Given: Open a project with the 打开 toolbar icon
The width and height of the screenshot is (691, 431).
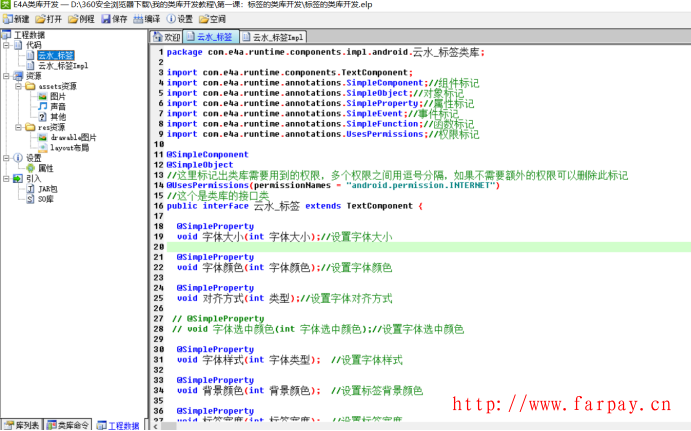Looking at the screenshot, I should (49, 19).
